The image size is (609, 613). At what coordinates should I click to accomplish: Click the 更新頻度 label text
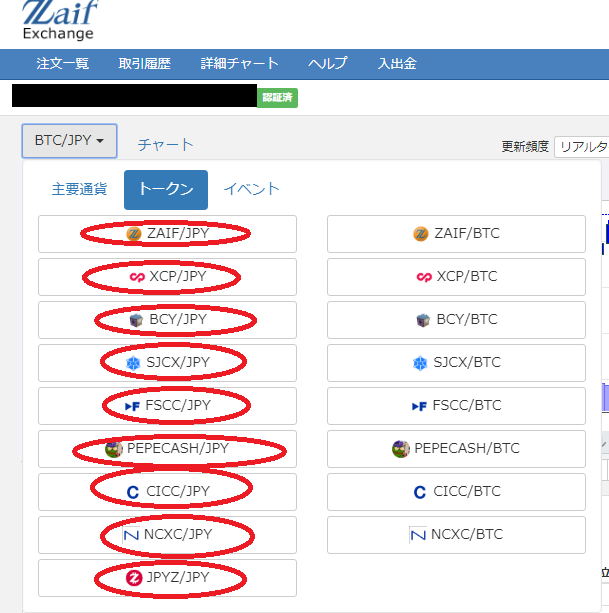[525, 147]
